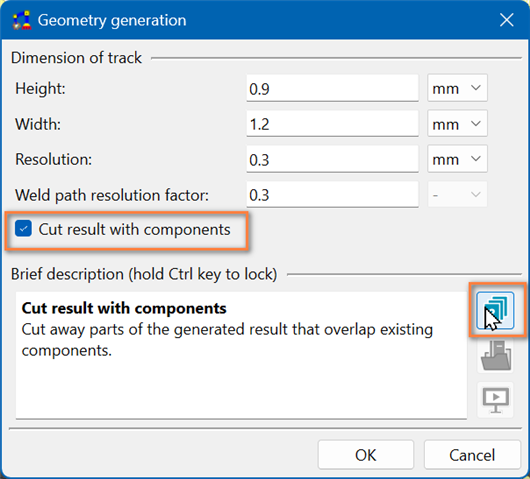Close the Geometry generation dialog

pos(506,20)
